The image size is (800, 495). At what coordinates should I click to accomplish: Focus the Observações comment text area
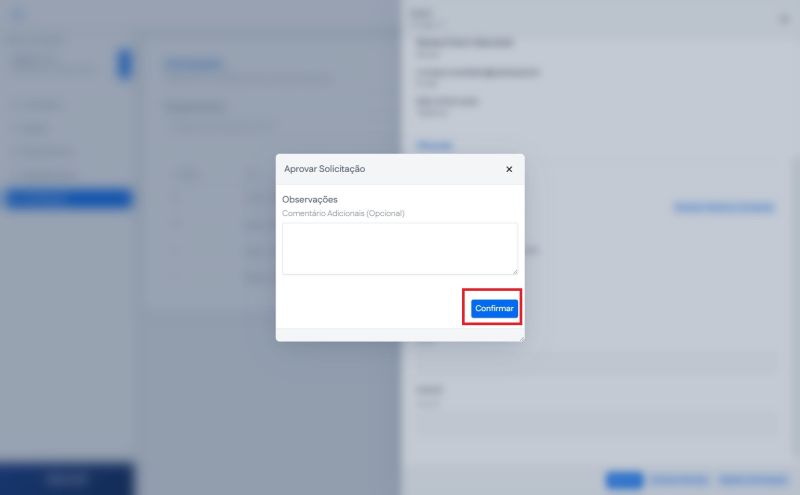click(x=399, y=249)
